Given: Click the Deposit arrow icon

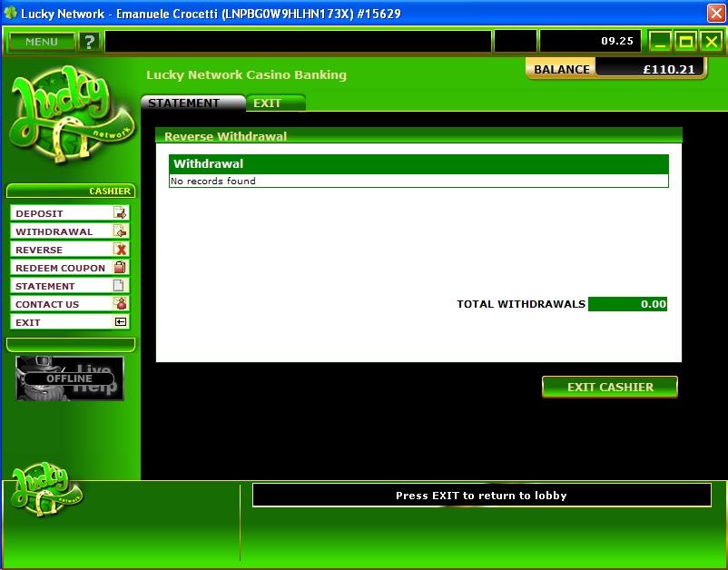Looking at the screenshot, I should (x=120, y=213).
